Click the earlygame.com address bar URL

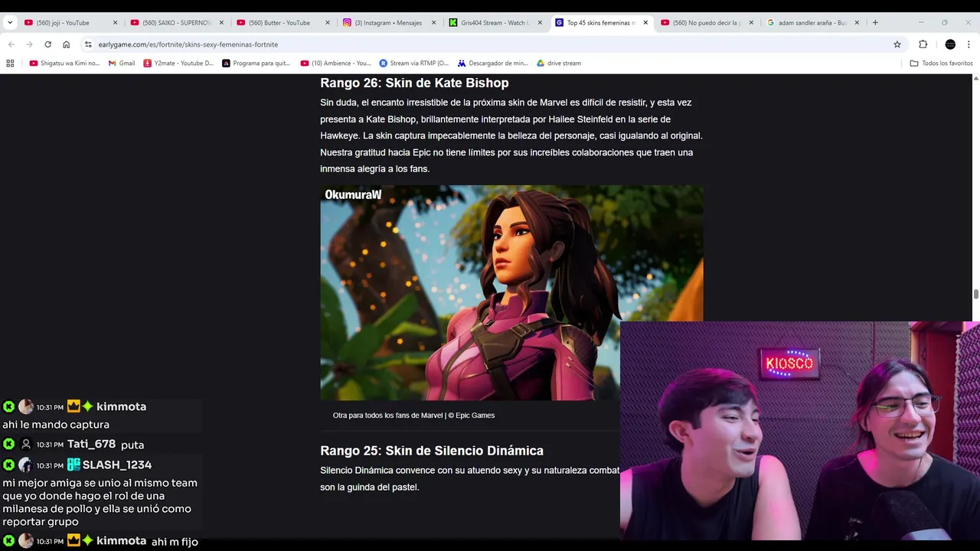[x=188, y=44]
